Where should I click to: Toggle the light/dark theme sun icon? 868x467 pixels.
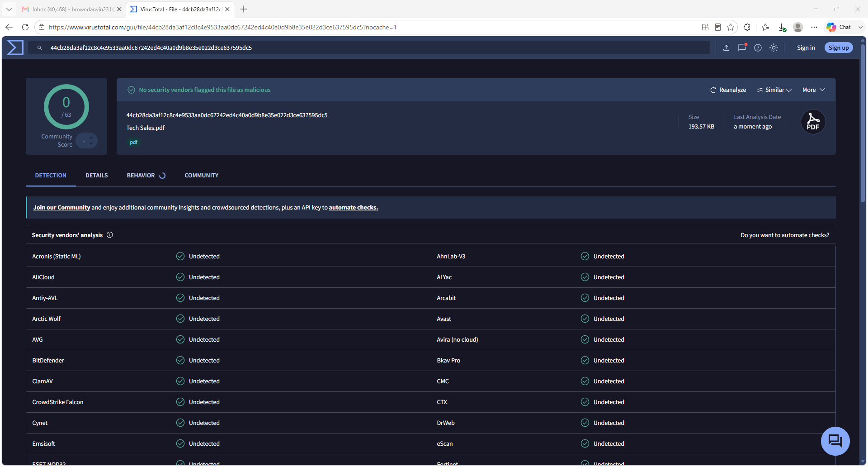pos(774,48)
